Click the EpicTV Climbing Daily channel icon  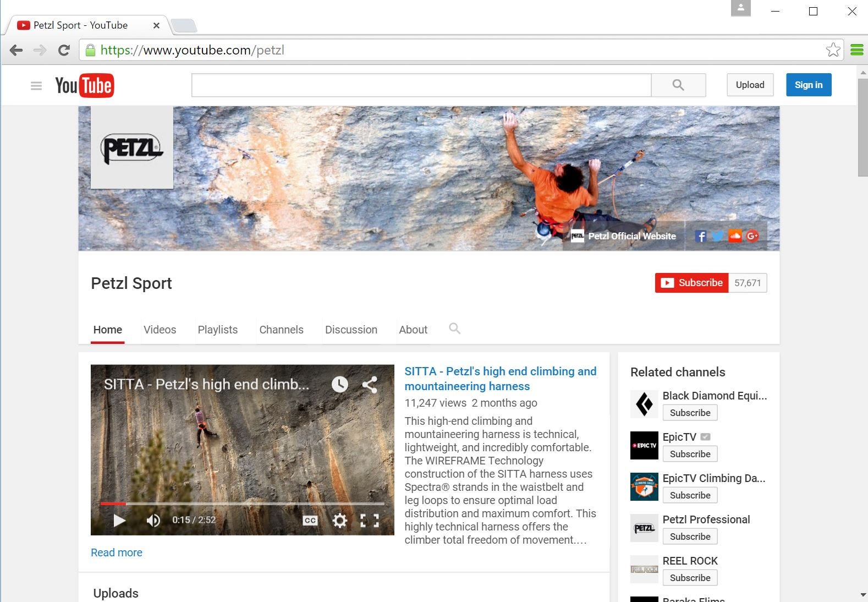pyautogui.click(x=644, y=487)
